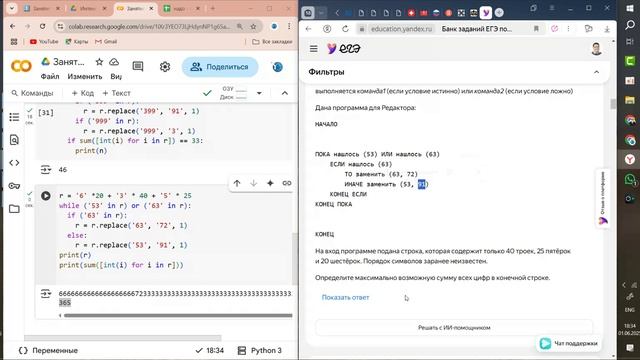Open Colab settings gear
This screenshot has width=640, height=360.
click(165, 67)
